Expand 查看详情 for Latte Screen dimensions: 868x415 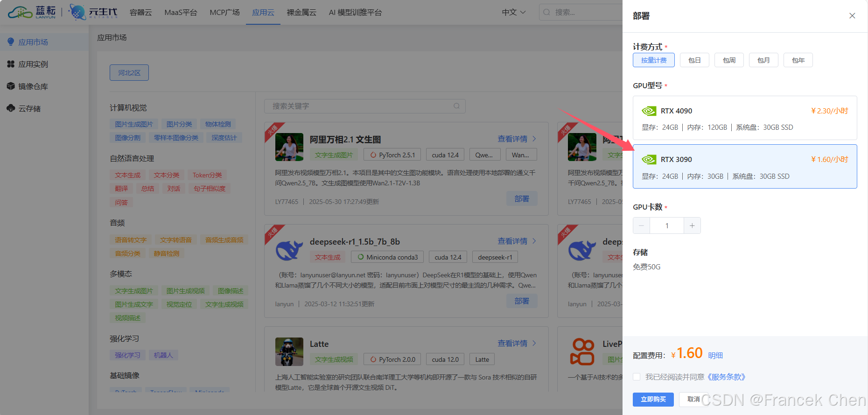click(x=517, y=344)
